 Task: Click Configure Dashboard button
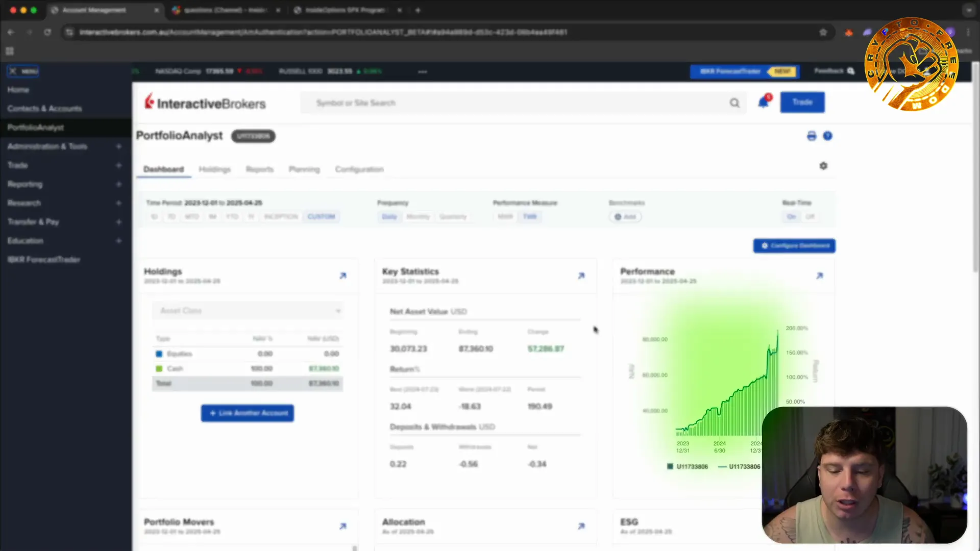[x=794, y=245]
